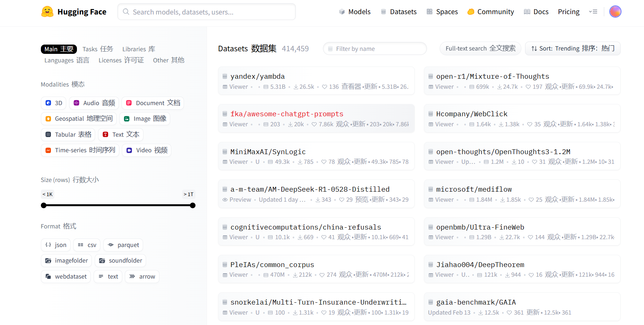This screenshot has height=325, width=644.
Task: Click the size rows slider track
Action: pos(118,205)
